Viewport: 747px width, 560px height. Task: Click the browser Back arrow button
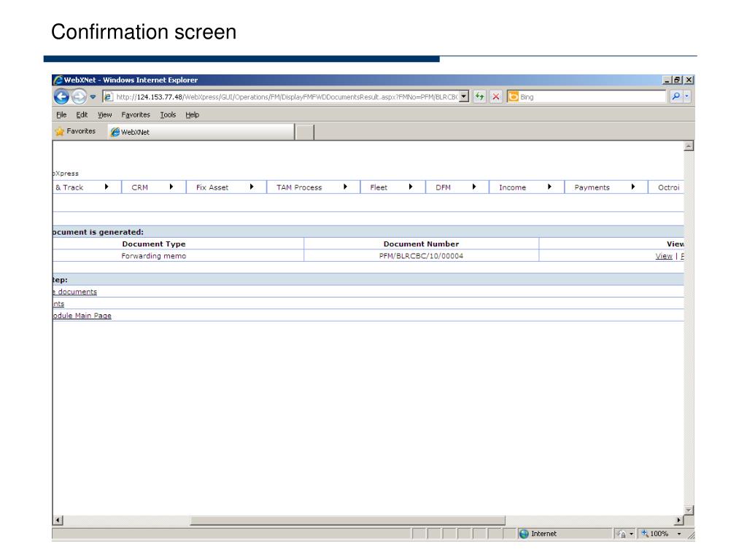pyautogui.click(x=61, y=97)
